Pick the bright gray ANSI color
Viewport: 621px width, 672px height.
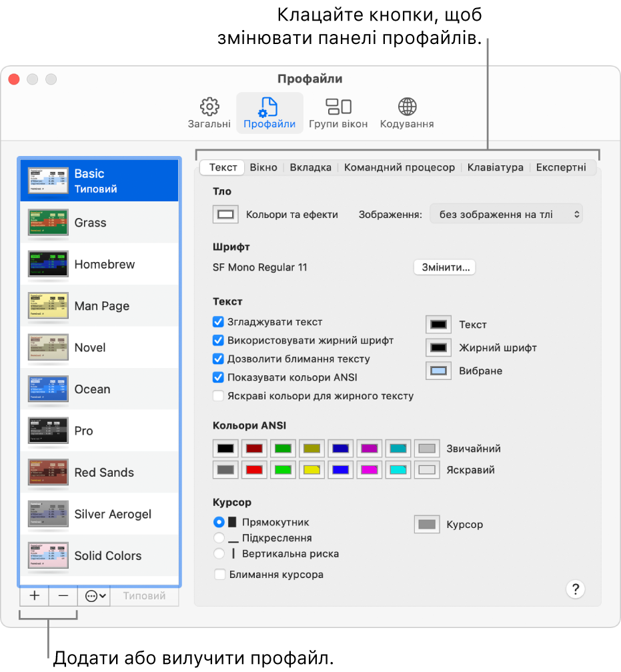click(x=225, y=470)
